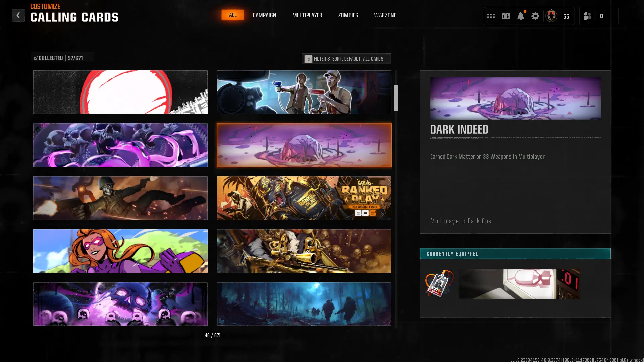The image size is (644, 362).
Task: Click the DARK INDEED title
Action: point(459,130)
